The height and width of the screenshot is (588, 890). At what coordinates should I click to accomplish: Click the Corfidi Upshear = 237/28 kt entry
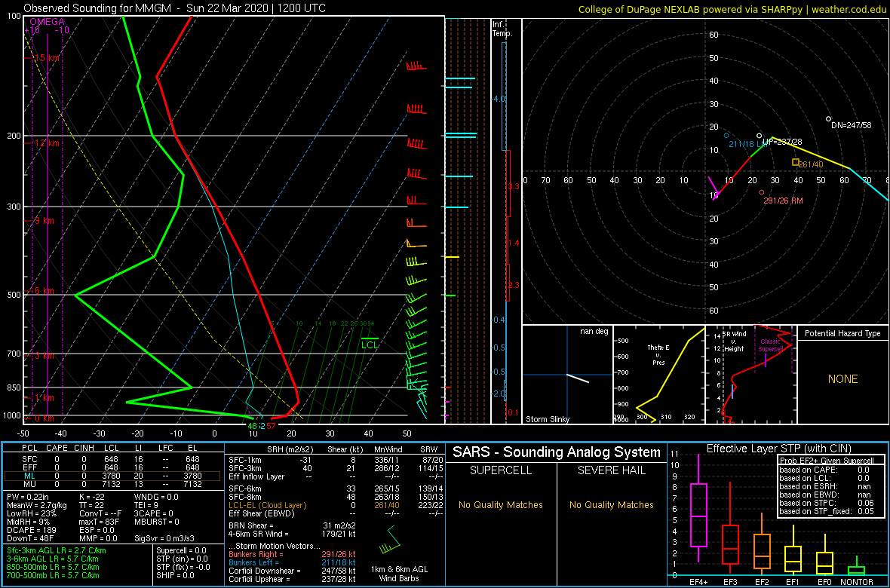click(292, 579)
